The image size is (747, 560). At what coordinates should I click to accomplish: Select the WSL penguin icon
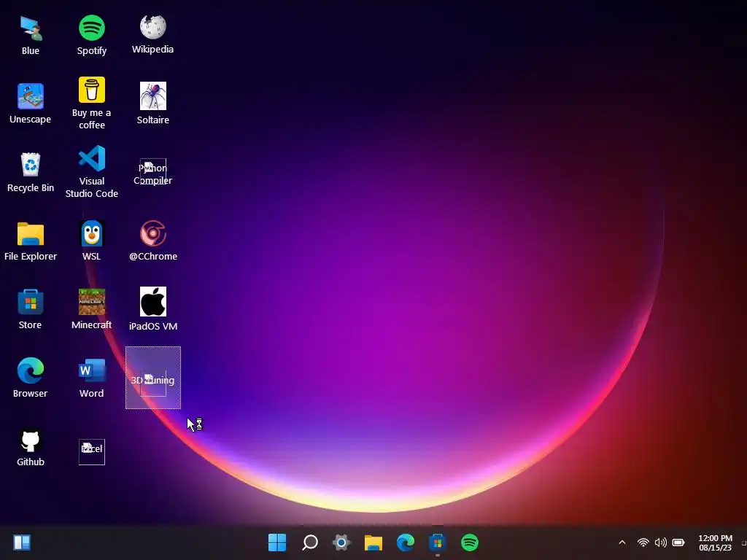[x=91, y=241]
